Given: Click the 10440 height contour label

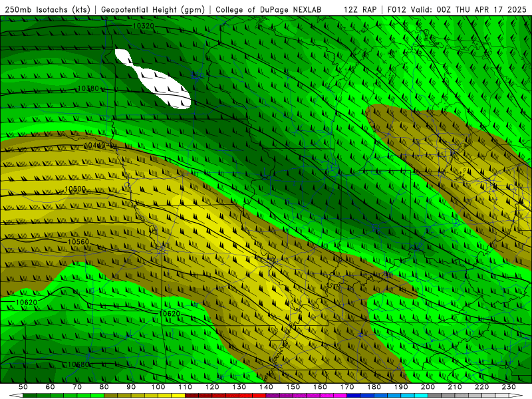Looking at the screenshot, I should (x=94, y=146).
